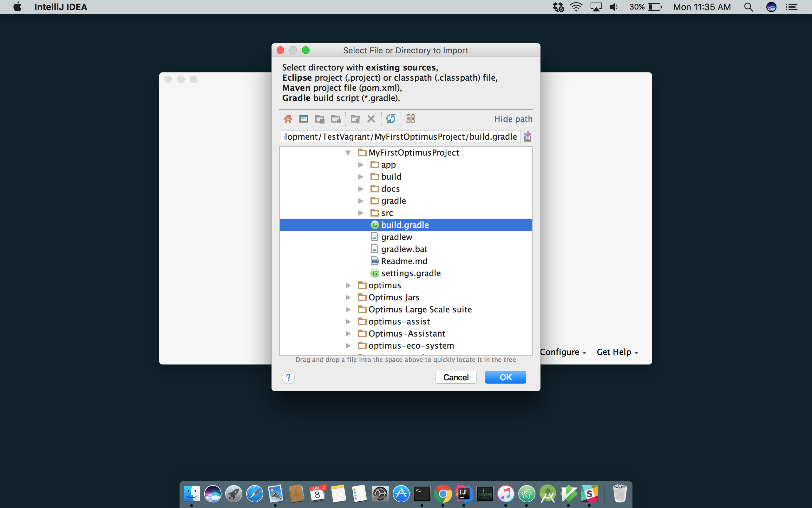Delete selected item using X icon
This screenshot has width=812, height=508.
(x=371, y=119)
